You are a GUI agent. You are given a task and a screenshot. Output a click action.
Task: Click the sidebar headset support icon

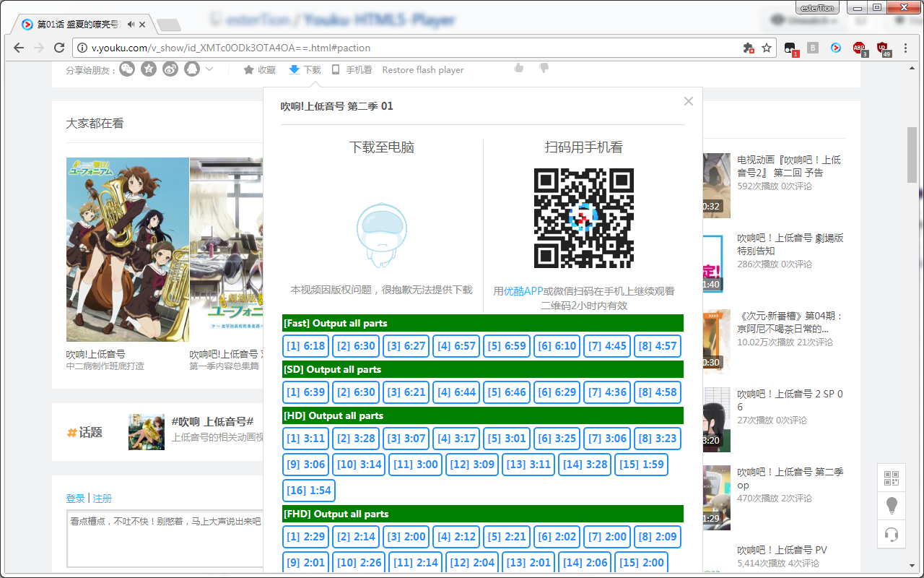(892, 534)
